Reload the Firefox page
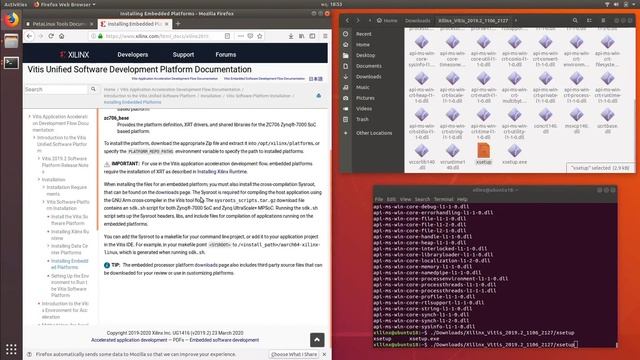This screenshot has height=360, width=640. pyautogui.click(x=51, y=36)
